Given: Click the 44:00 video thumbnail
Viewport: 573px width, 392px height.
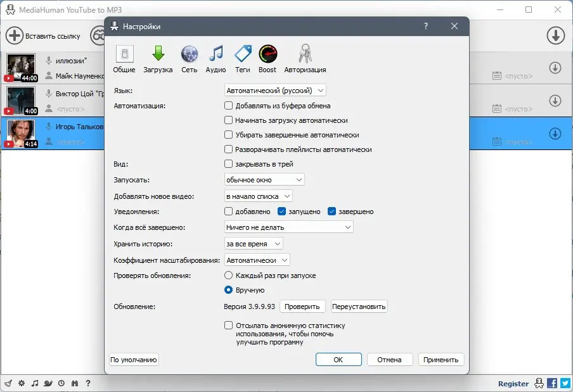Looking at the screenshot, I should tap(21, 68).
